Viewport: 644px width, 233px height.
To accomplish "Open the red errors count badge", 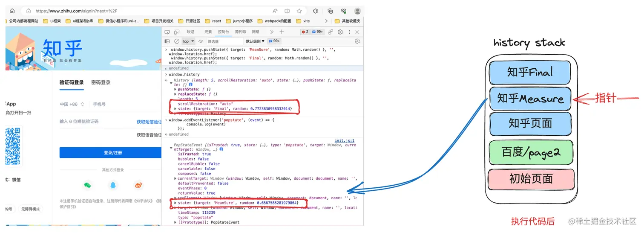I will [x=305, y=32].
